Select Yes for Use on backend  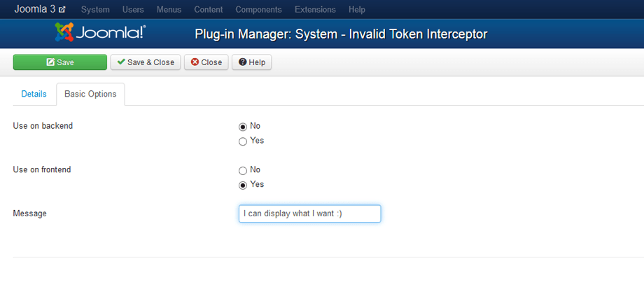click(243, 141)
